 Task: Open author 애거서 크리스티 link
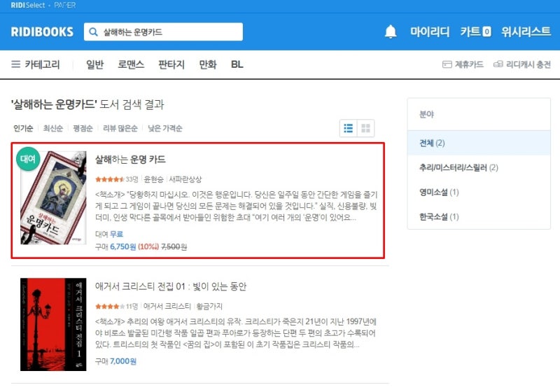167,307
